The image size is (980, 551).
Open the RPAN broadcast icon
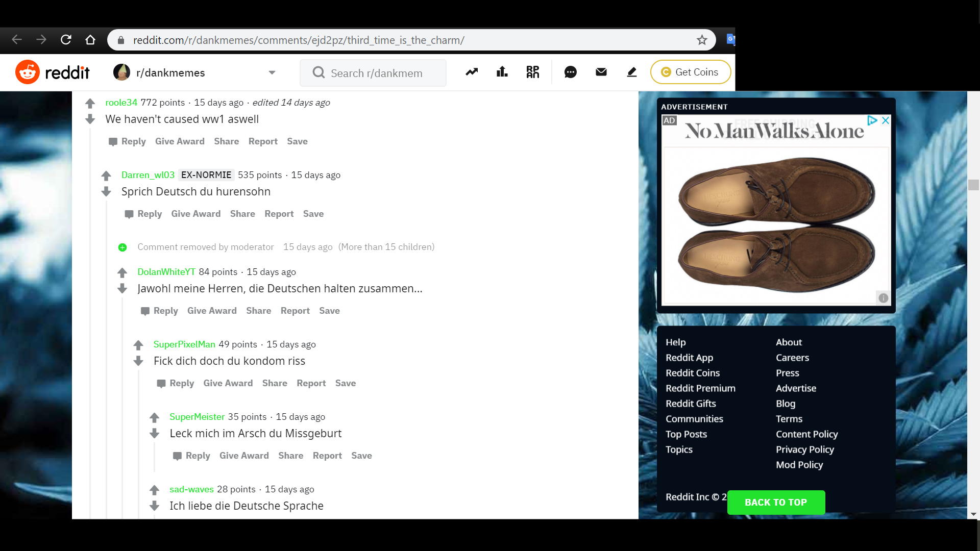[533, 72]
